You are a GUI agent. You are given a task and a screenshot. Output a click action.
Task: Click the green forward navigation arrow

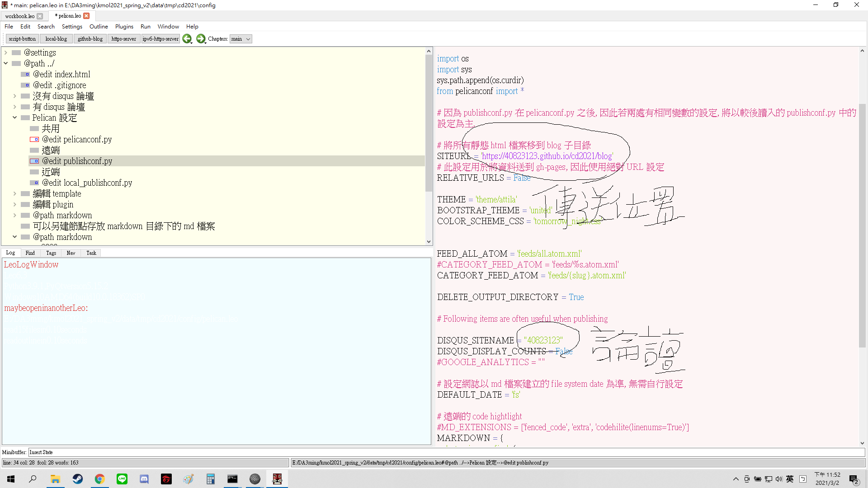coord(201,39)
